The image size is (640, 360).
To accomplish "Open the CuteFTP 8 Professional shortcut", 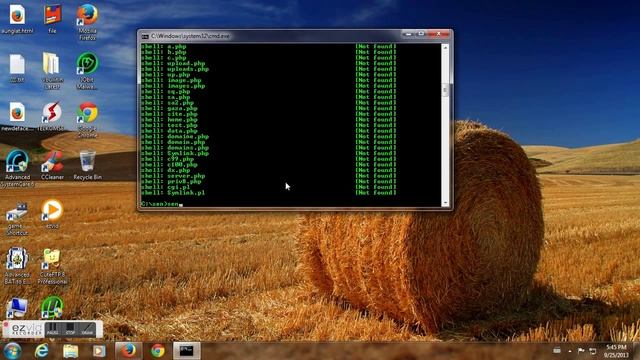I will click(52, 266).
